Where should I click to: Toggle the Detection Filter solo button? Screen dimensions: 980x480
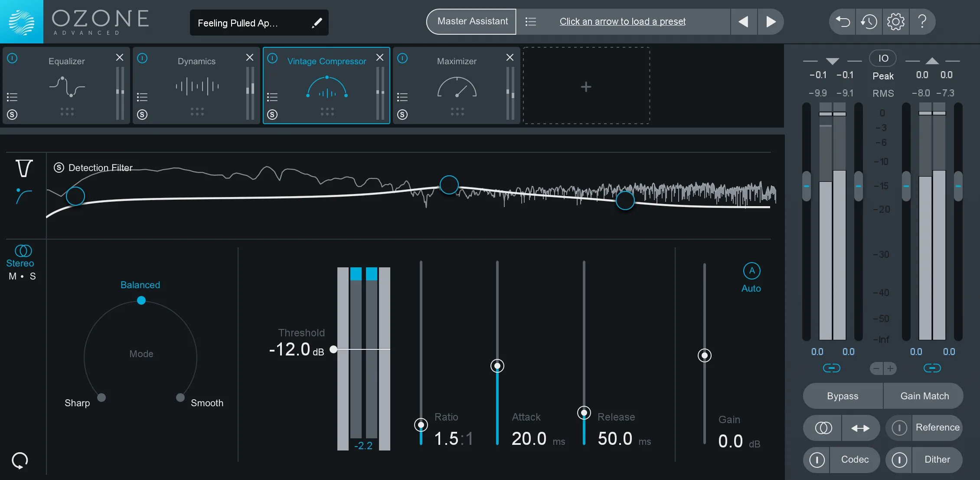click(x=59, y=168)
